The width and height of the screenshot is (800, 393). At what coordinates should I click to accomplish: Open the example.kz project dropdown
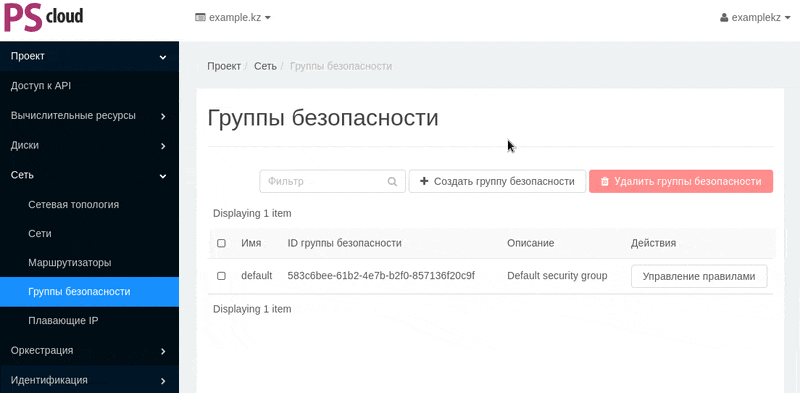pos(233,17)
